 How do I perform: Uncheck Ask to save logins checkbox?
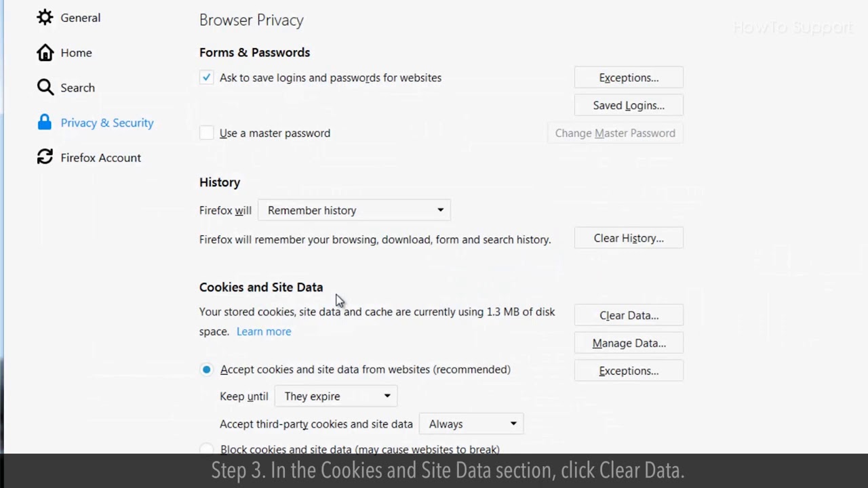[206, 78]
